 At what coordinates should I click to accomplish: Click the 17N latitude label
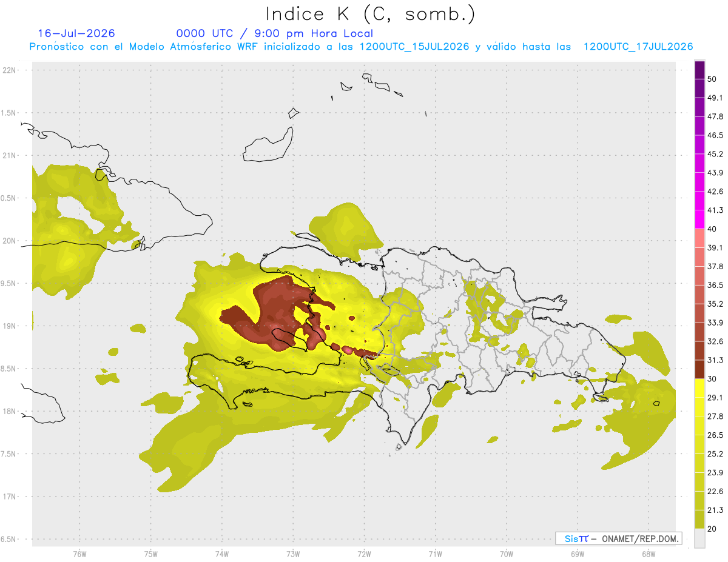click(10, 497)
